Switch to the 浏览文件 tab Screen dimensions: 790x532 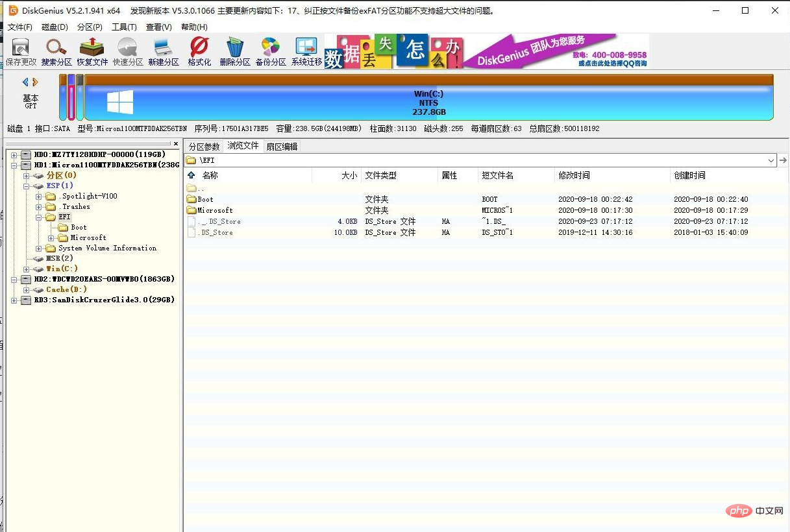pos(243,146)
